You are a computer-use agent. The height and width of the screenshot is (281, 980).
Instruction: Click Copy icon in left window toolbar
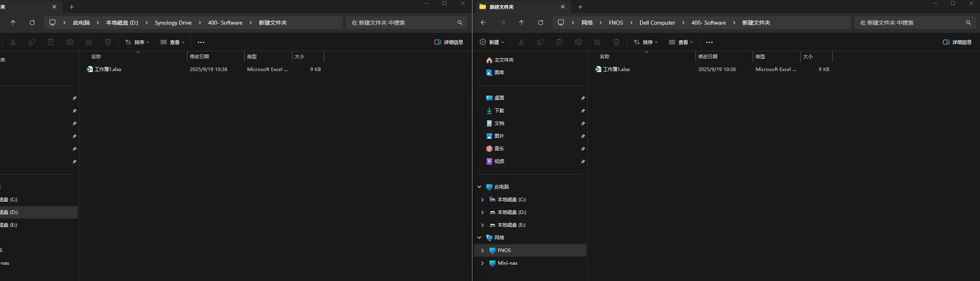click(x=32, y=42)
